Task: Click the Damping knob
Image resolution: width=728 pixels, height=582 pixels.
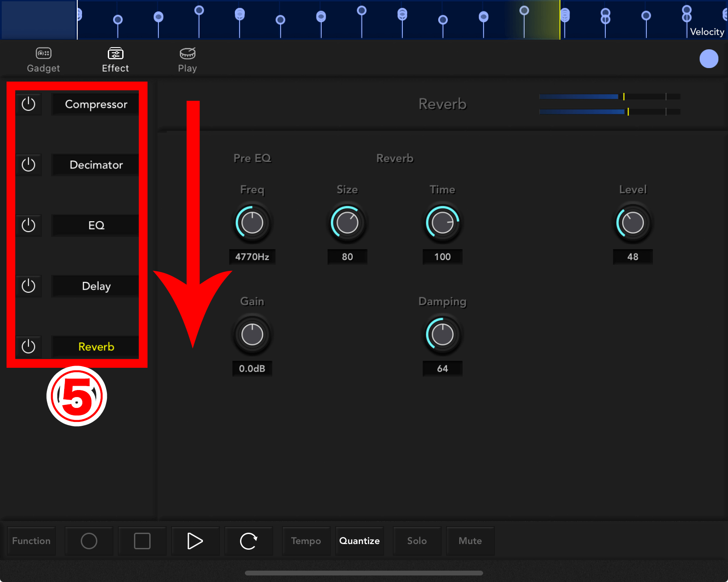Action: [x=443, y=335]
